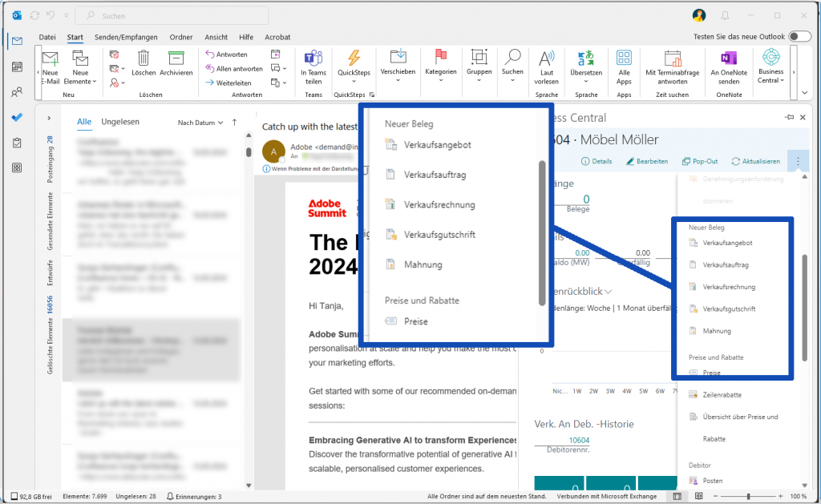Open the account profile picture
The image size is (821, 504).
click(x=699, y=16)
